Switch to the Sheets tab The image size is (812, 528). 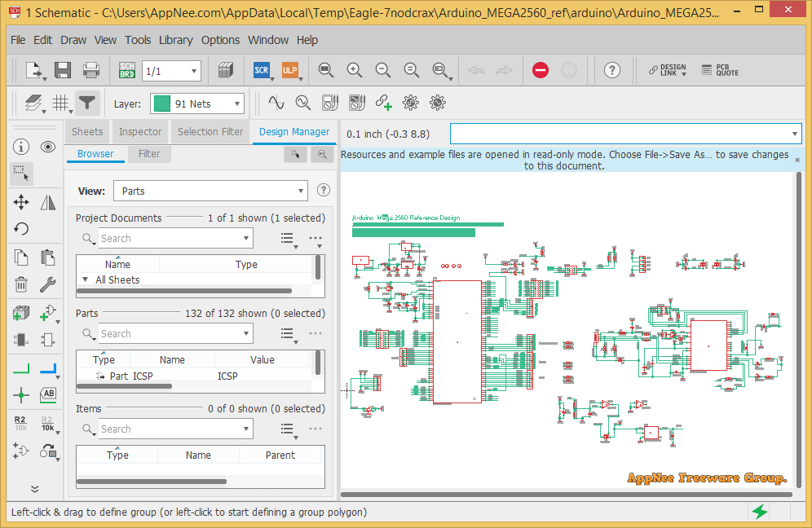point(87,131)
